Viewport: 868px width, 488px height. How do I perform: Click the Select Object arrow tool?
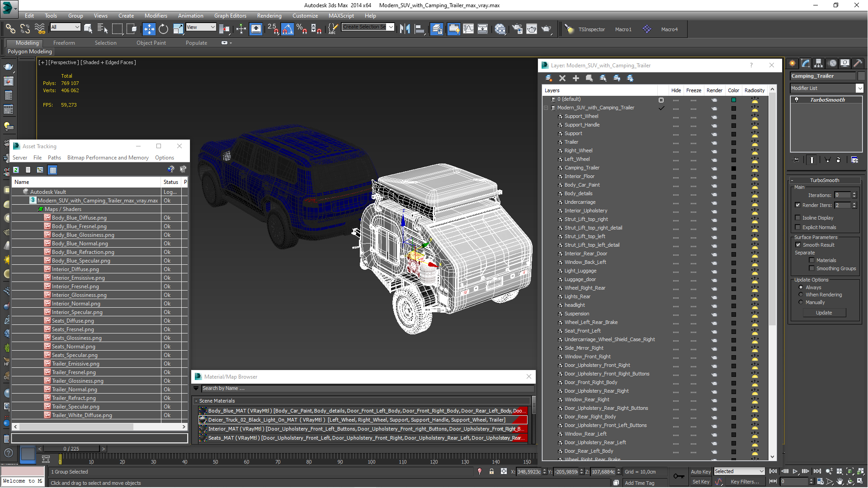[88, 29]
